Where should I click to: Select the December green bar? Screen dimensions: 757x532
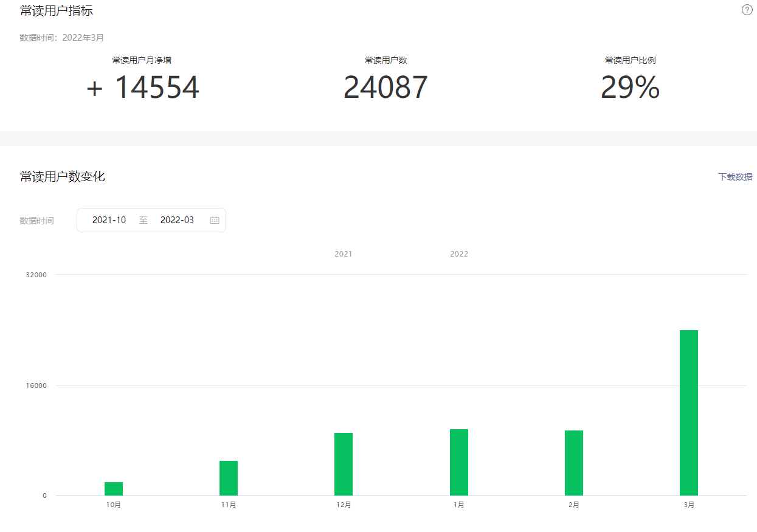click(x=344, y=464)
